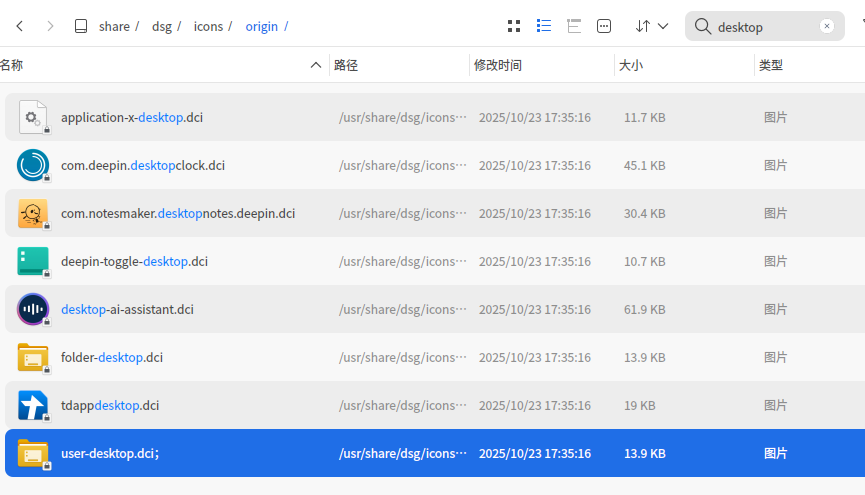Toggle the 名称 sort direction arrow
The height and width of the screenshot is (495, 865).
point(316,65)
